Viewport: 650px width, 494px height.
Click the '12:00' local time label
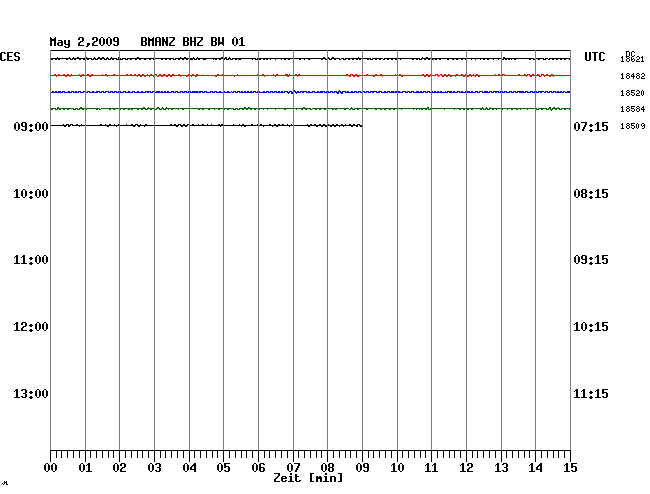[x=31, y=327]
